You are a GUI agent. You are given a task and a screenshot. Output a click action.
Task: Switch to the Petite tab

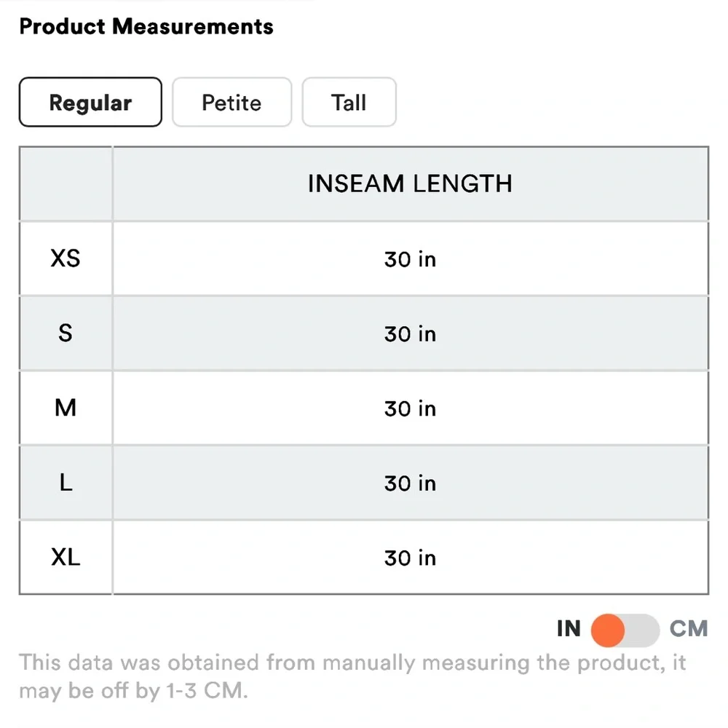pyautogui.click(x=232, y=103)
